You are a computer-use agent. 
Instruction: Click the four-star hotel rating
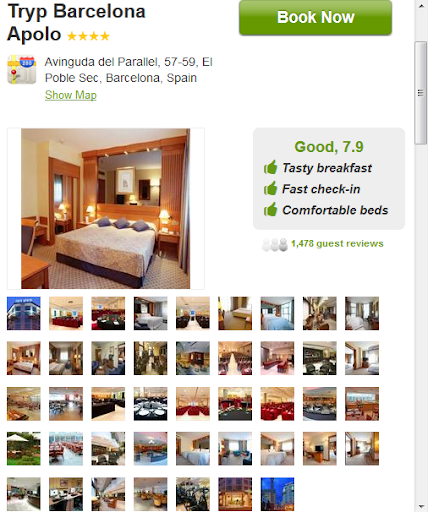coord(88,36)
